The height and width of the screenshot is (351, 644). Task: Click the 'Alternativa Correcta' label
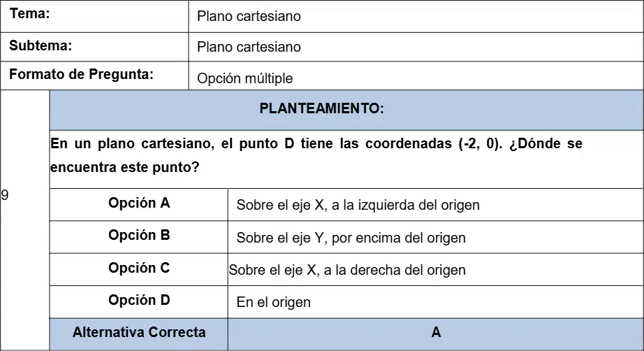[x=139, y=332]
